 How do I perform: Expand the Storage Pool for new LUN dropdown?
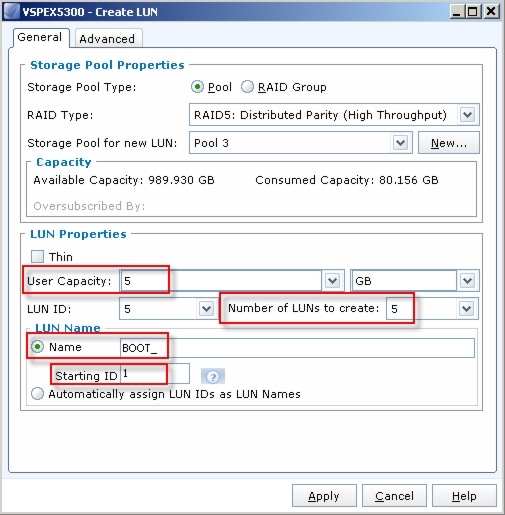(x=400, y=143)
